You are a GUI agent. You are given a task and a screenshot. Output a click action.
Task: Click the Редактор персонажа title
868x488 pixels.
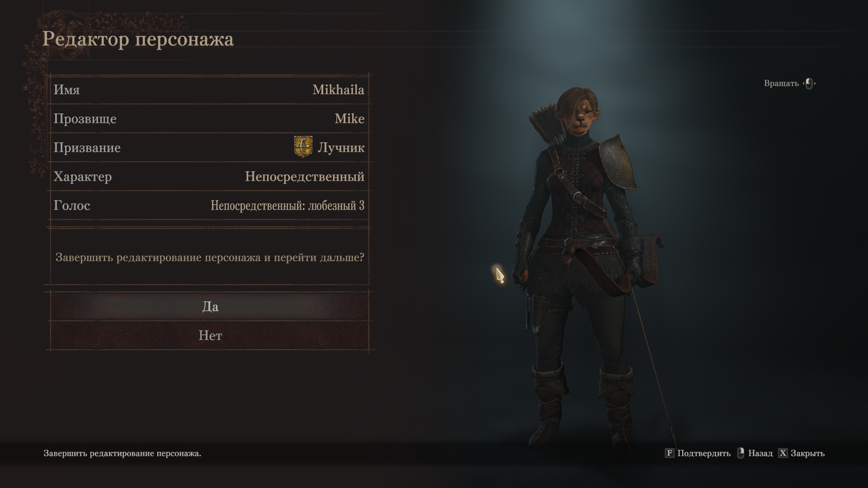pyautogui.click(x=138, y=39)
